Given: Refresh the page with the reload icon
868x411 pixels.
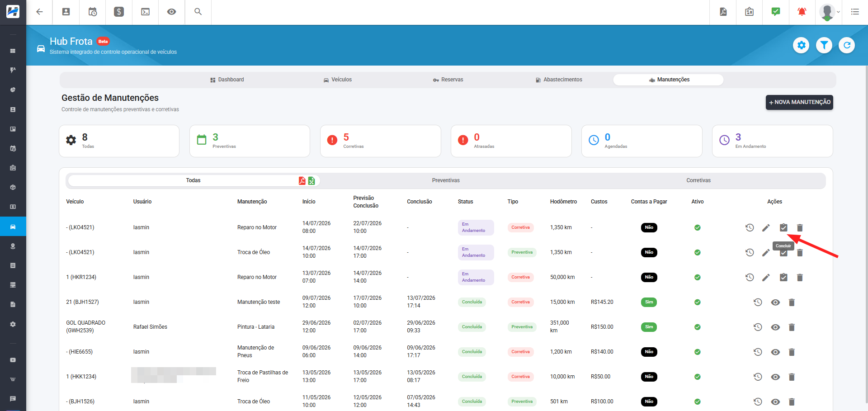Looking at the screenshot, I should click(x=847, y=45).
